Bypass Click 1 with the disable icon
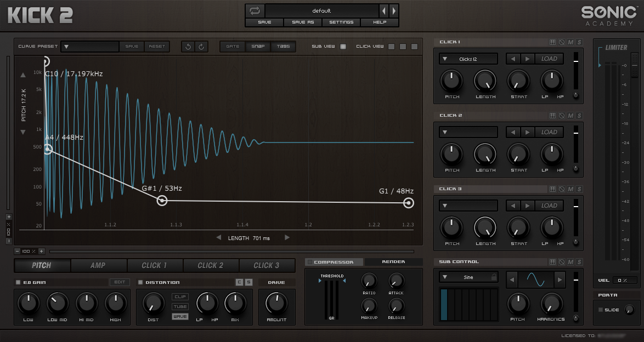Screen dimensions: 644x342 point(562,42)
